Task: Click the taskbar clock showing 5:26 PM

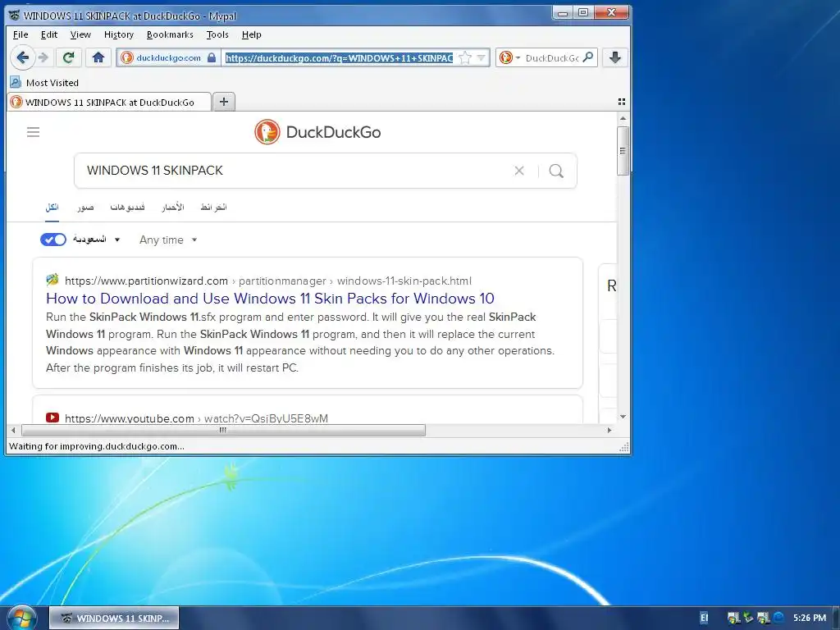Action: pyautogui.click(x=810, y=618)
